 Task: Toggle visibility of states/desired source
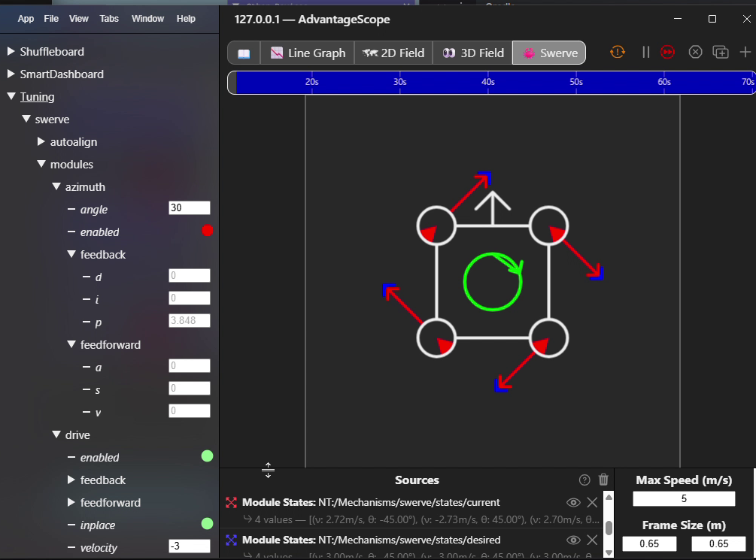click(573, 540)
